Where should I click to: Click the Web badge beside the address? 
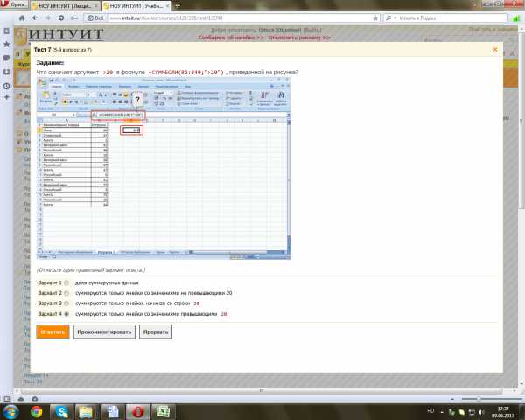click(x=95, y=17)
